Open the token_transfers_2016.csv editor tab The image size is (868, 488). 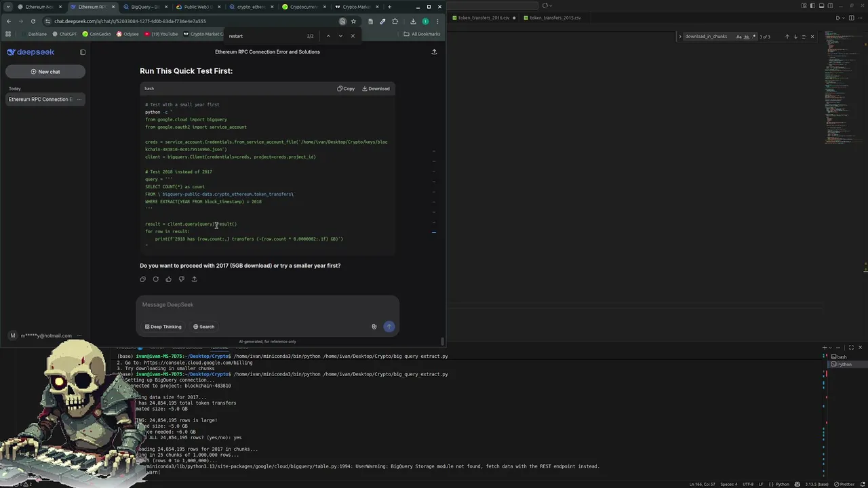pos(485,18)
